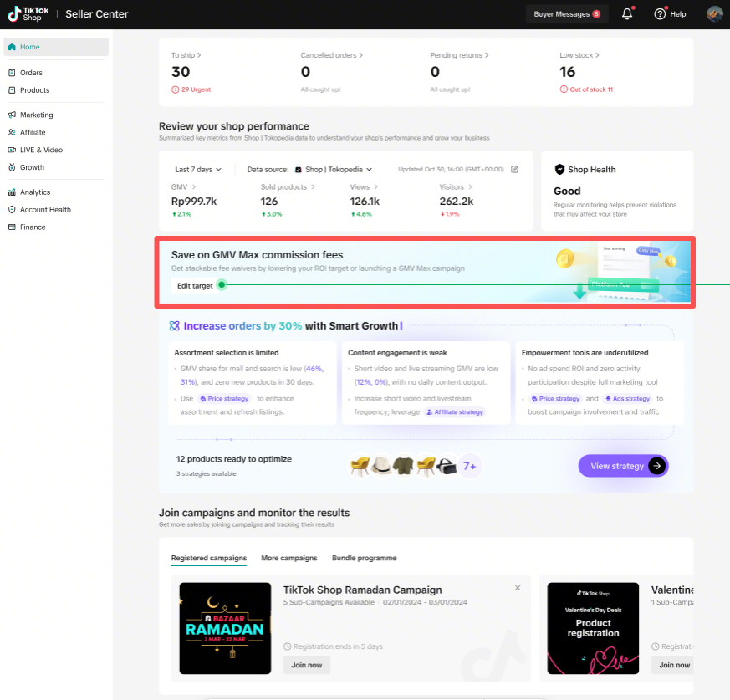Click the Price strategy tag in the Empowerment card

(x=555, y=399)
